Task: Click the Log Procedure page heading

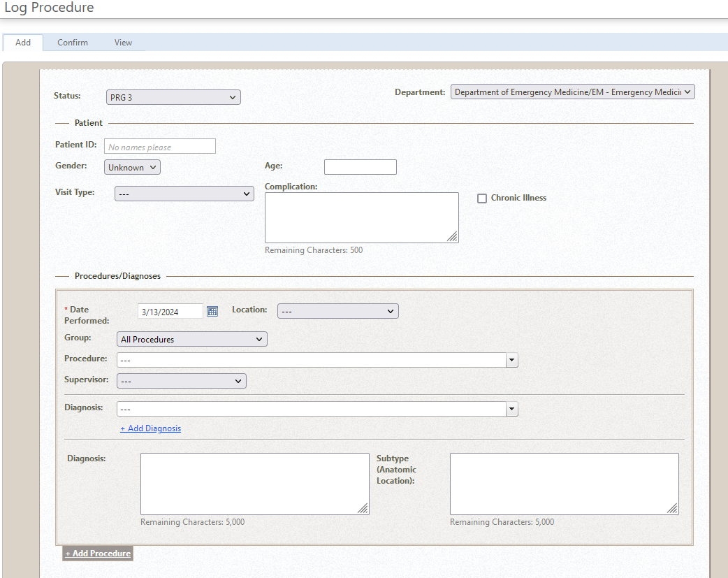Action: pos(49,8)
